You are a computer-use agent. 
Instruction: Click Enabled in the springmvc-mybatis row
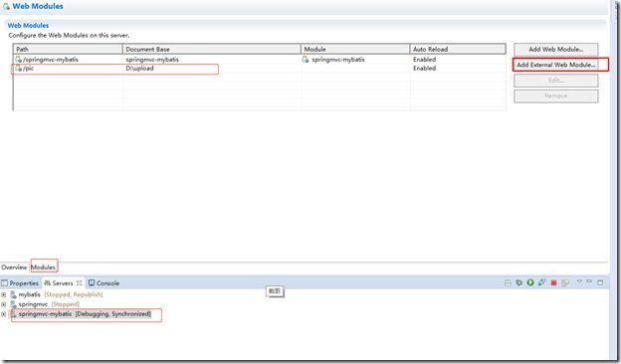[425, 60]
